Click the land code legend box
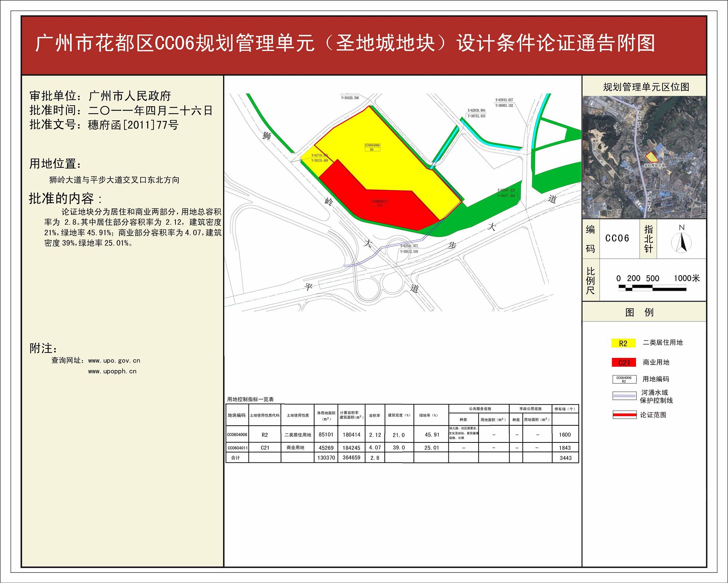The height and width of the screenshot is (583, 728). tap(624, 379)
